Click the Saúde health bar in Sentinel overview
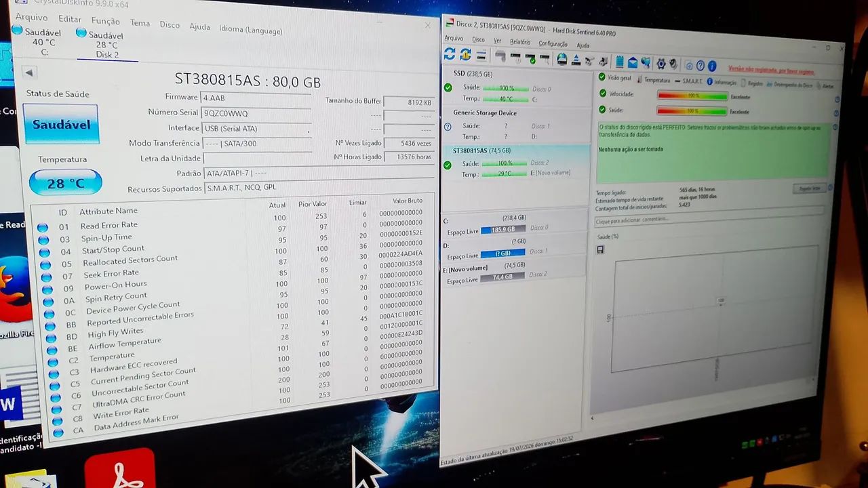 pos(692,110)
